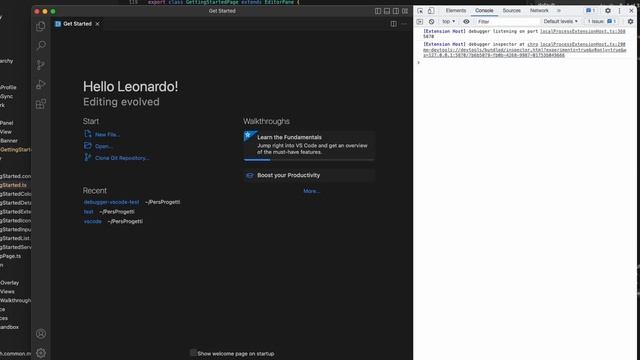Click the New File icon under Start
Screen dimensions: 640x360
[88, 134]
